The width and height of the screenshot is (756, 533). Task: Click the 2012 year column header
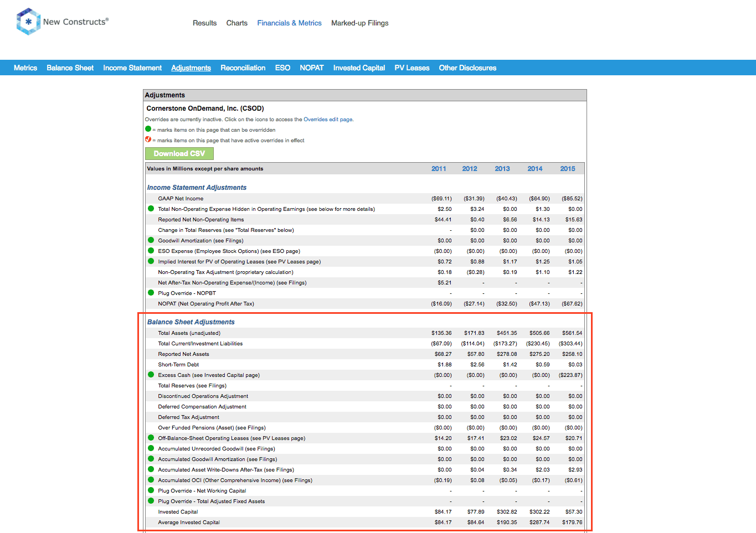click(x=470, y=169)
